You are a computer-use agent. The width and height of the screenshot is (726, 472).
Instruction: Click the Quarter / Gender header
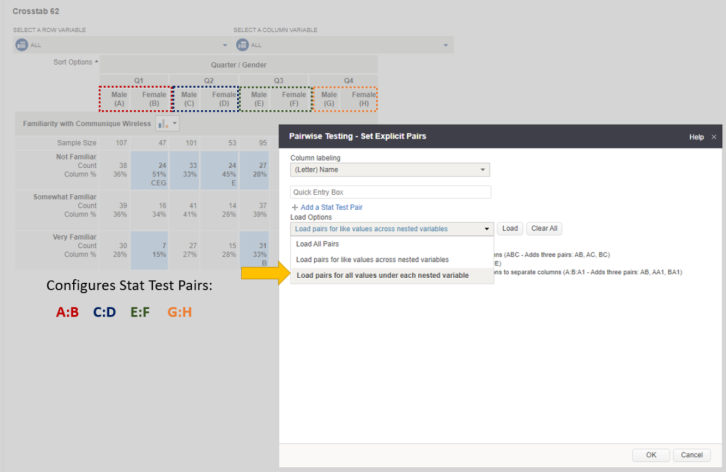[238, 65]
